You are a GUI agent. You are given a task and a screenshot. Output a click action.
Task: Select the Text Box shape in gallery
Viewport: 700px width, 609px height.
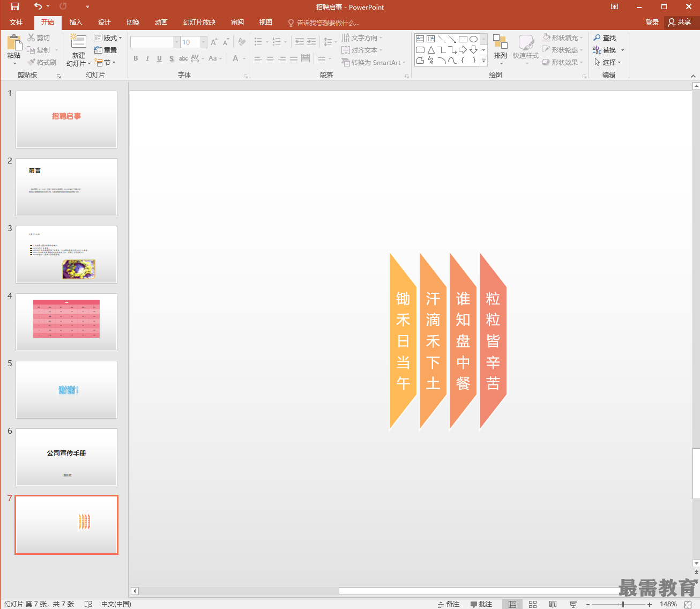point(420,39)
